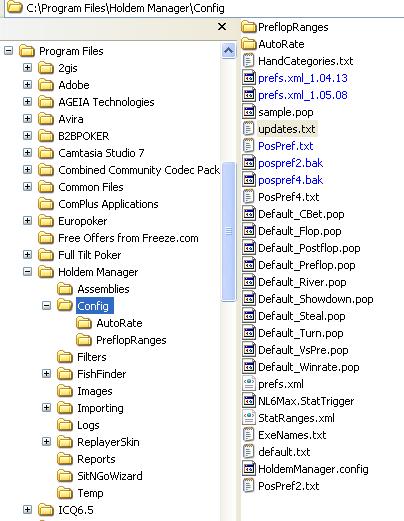Click the prefs.xml file icon

pos(248,384)
